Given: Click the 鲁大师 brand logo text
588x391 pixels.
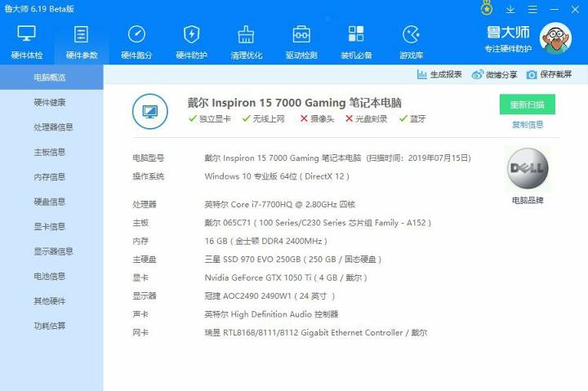Looking at the screenshot, I should coord(508,33).
